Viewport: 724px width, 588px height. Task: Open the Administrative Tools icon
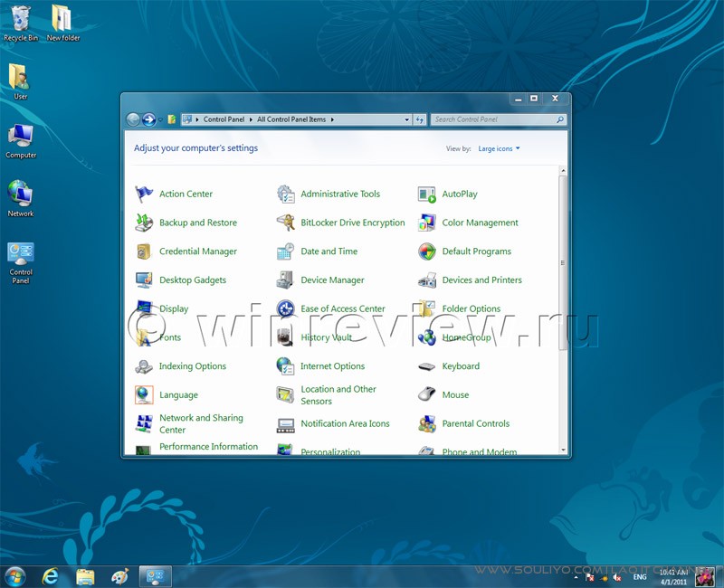click(x=286, y=194)
